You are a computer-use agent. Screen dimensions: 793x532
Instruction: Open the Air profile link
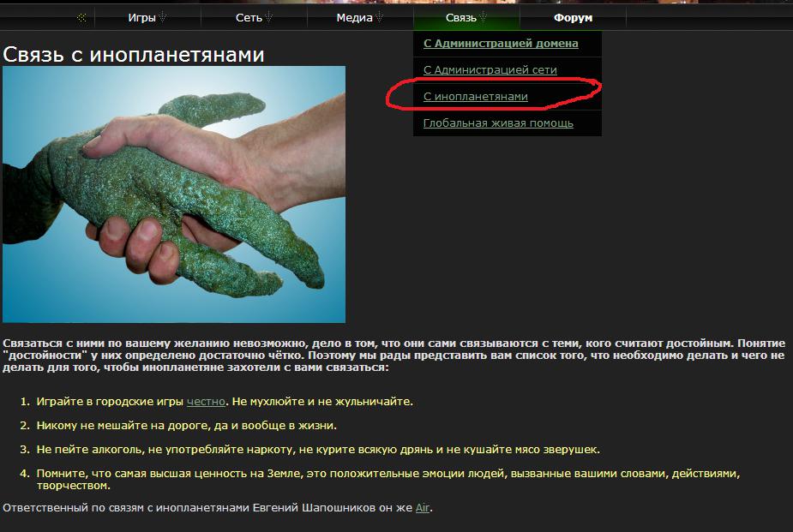[423, 508]
